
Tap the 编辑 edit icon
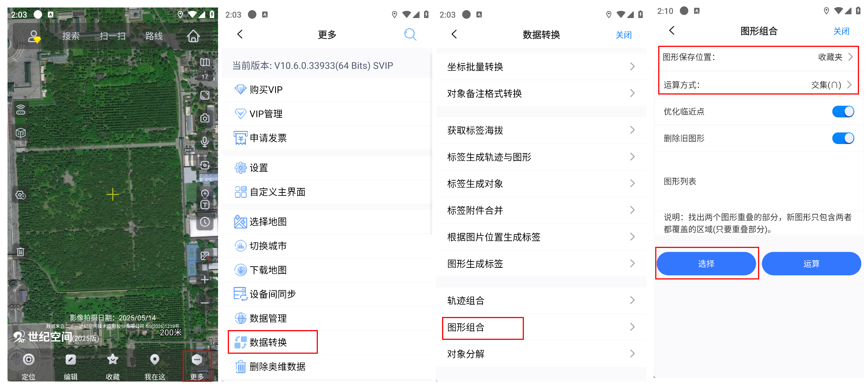point(71,360)
